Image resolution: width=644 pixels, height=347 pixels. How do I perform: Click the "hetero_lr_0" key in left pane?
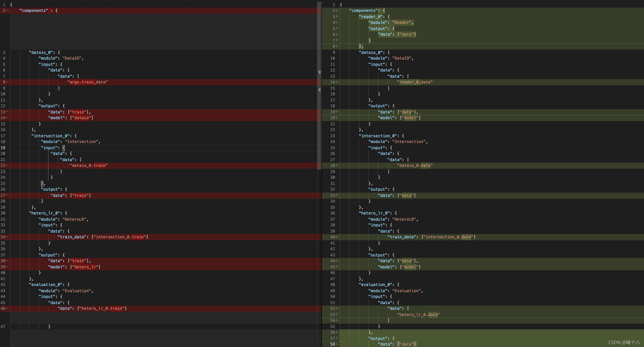(x=44, y=213)
